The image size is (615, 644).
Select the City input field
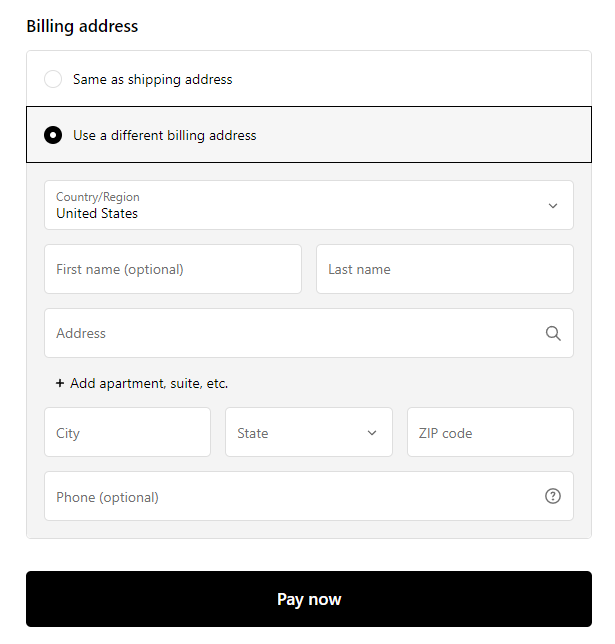(x=127, y=433)
